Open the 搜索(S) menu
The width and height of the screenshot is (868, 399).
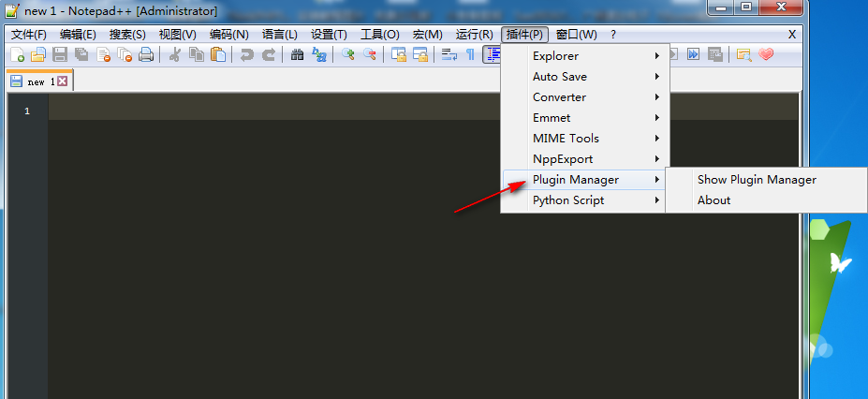coord(127,35)
